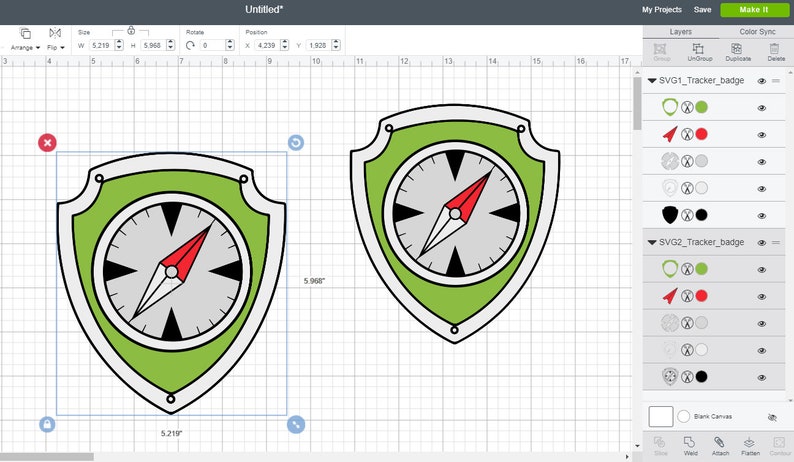
Task: Click the lock handle on selection
Action: 47,425
